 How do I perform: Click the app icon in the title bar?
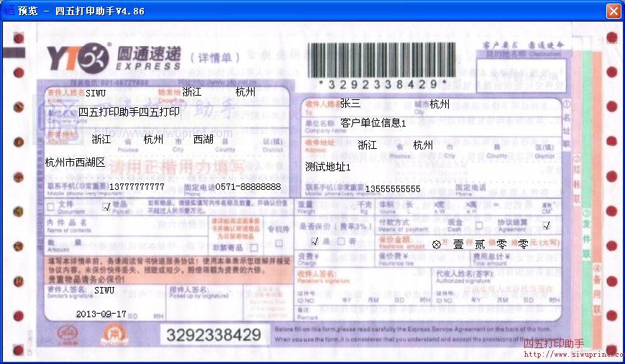point(9,10)
